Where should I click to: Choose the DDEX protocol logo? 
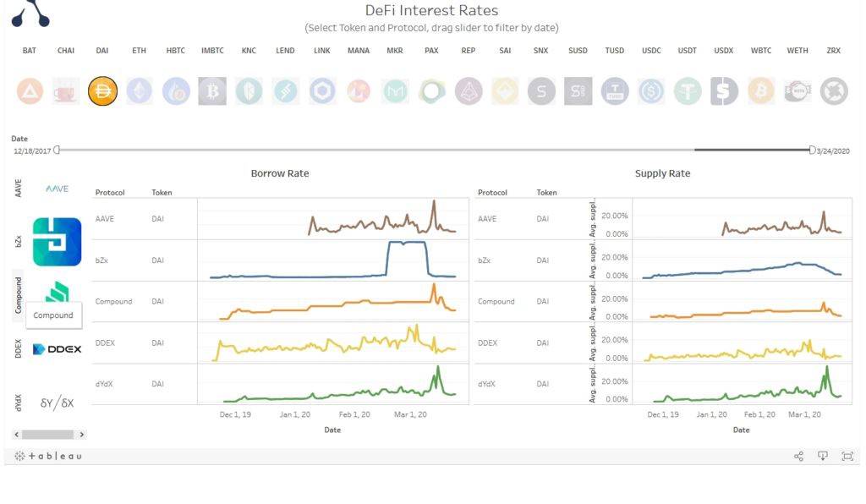click(57, 349)
